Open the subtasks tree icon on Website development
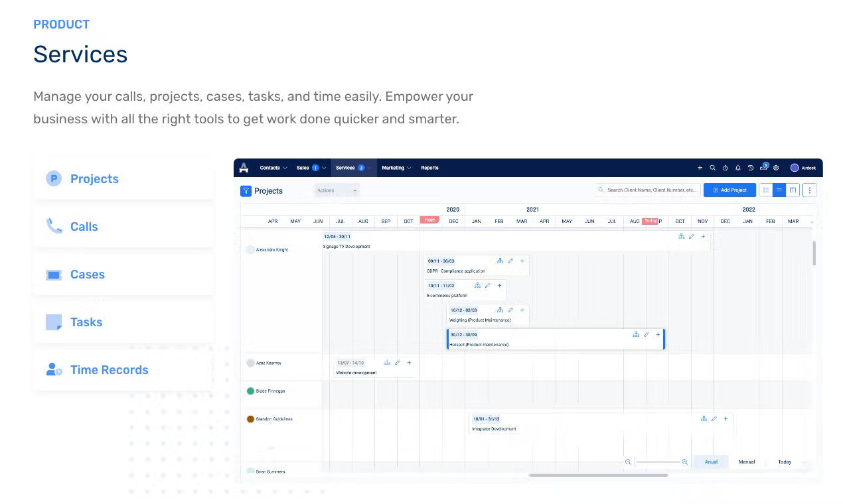This screenshot has height=504, width=843. [388, 363]
